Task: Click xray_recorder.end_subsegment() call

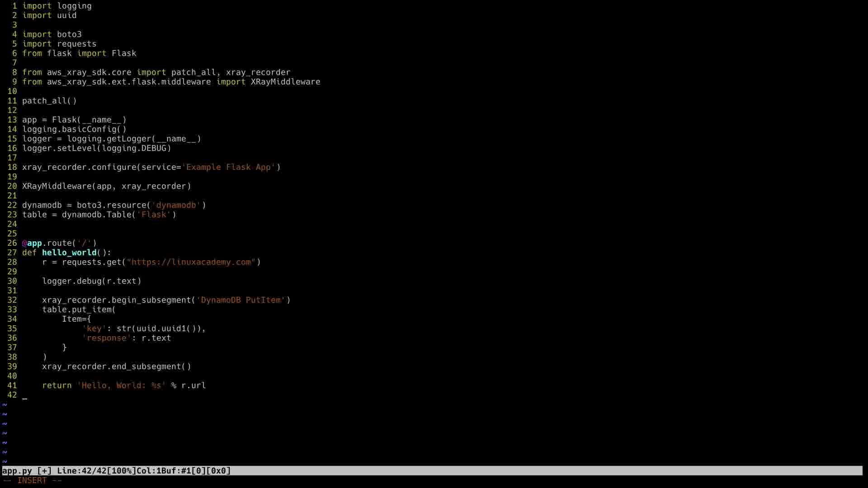Action: coord(116,366)
